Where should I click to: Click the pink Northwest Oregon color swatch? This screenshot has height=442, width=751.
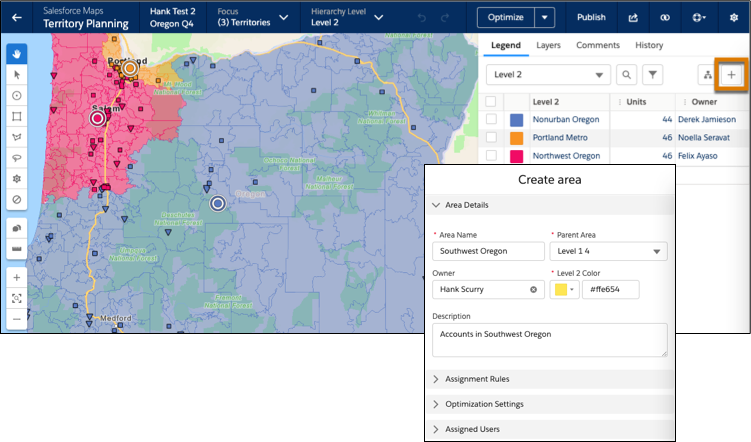[x=516, y=156]
